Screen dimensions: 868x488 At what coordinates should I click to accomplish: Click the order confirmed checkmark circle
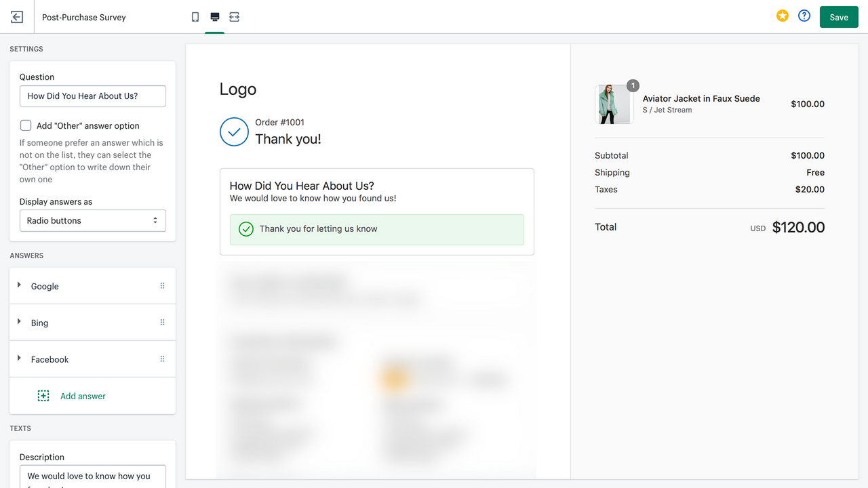[x=234, y=132]
